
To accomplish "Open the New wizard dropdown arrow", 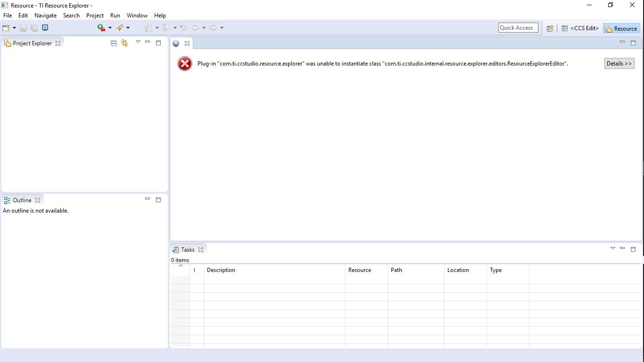I will pyautogui.click(x=14, y=28).
